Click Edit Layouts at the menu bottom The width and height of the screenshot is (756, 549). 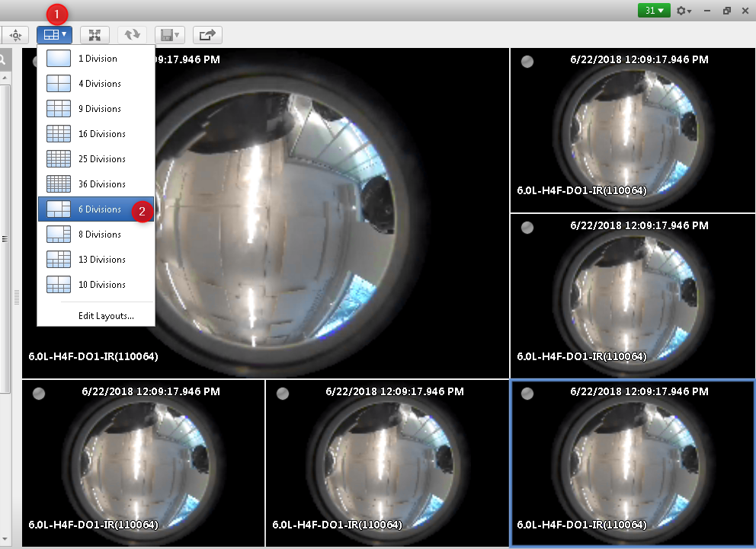[x=106, y=315]
